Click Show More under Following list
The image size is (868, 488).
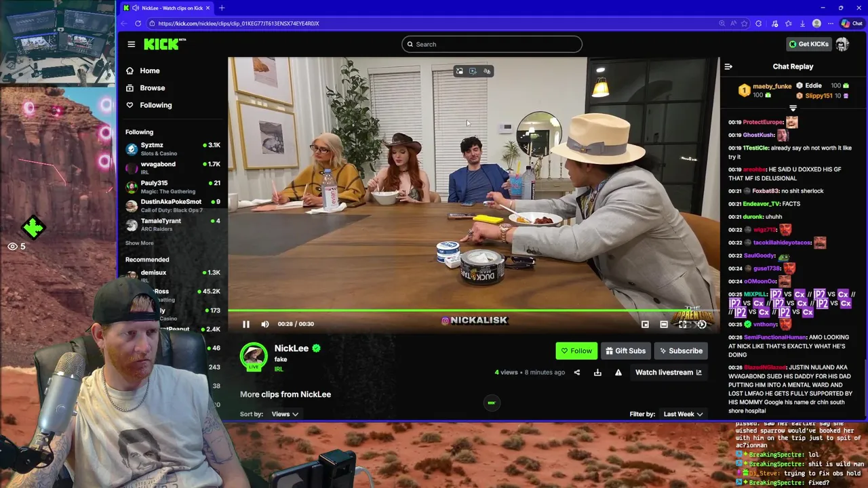(x=139, y=243)
